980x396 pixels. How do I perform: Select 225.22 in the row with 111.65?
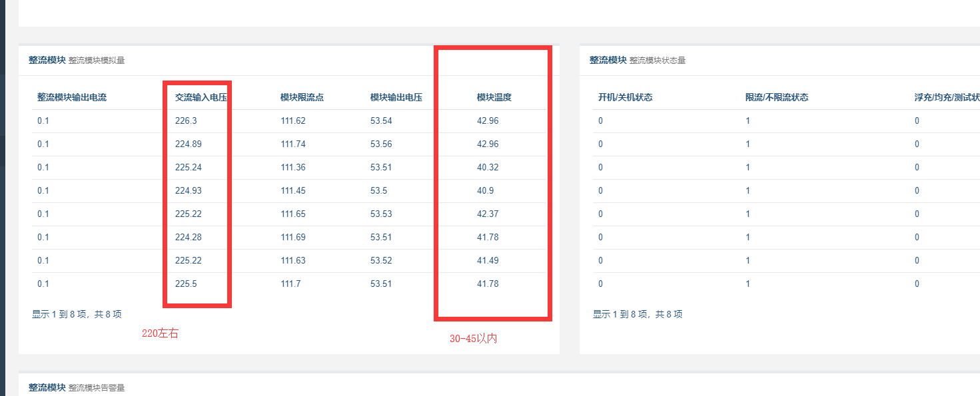[189, 214]
